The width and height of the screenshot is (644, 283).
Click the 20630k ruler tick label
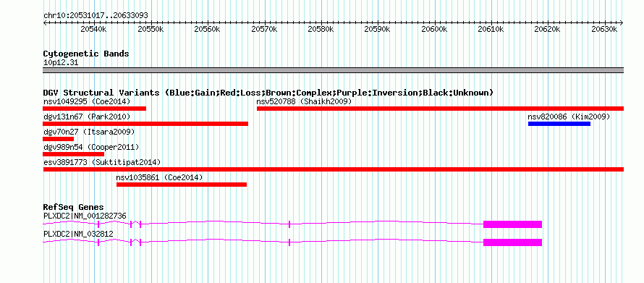click(605, 29)
